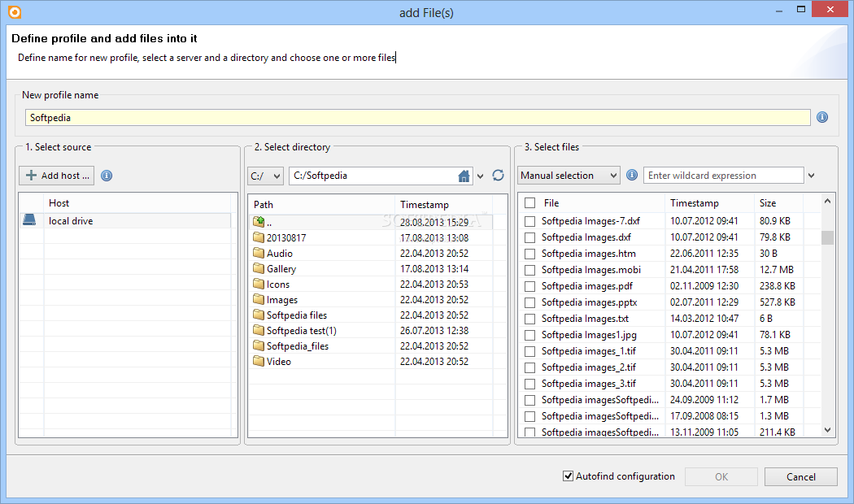The image size is (854, 504).
Task: Click the Gallery folder icon
Action: pyautogui.click(x=259, y=268)
